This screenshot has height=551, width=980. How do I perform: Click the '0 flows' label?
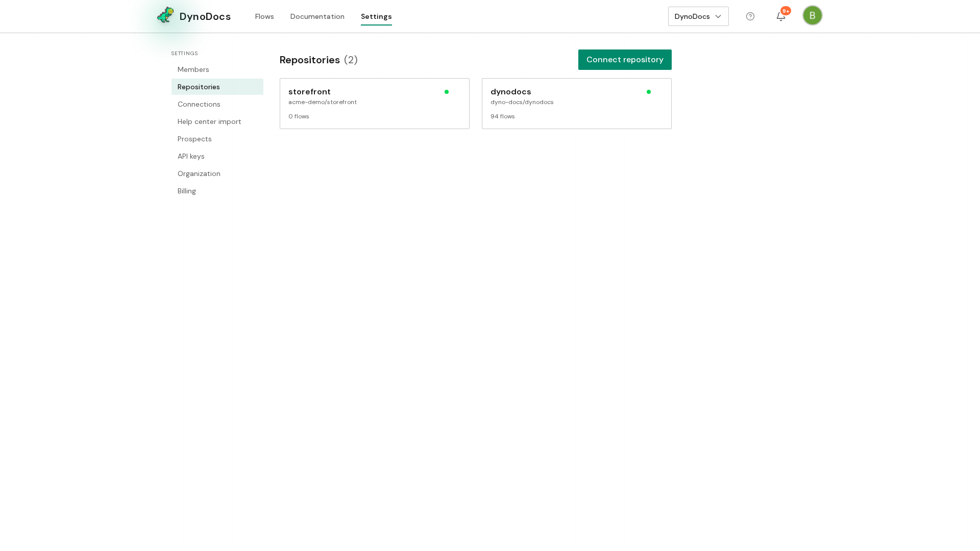click(299, 116)
